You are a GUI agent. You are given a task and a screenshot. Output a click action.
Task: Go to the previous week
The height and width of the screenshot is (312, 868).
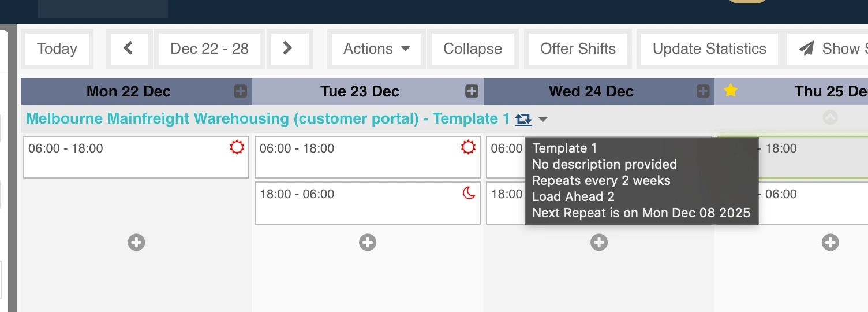pyautogui.click(x=129, y=49)
